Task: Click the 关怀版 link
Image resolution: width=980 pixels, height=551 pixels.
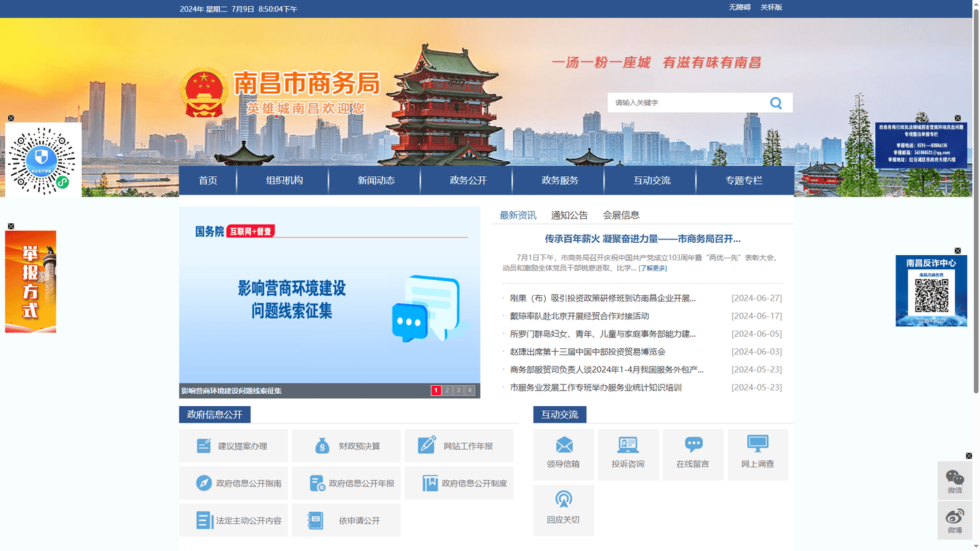Action: coord(771,7)
